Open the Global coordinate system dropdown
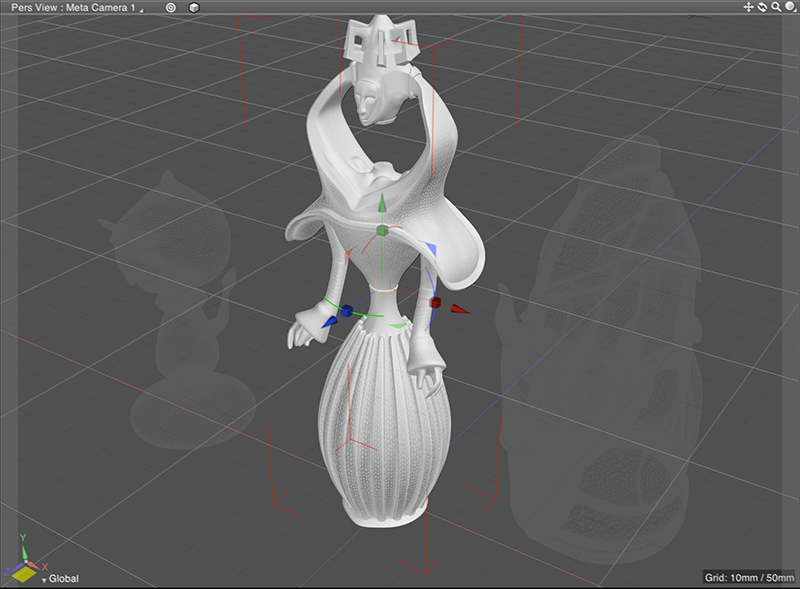This screenshot has width=800, height=589. [60, 579]
